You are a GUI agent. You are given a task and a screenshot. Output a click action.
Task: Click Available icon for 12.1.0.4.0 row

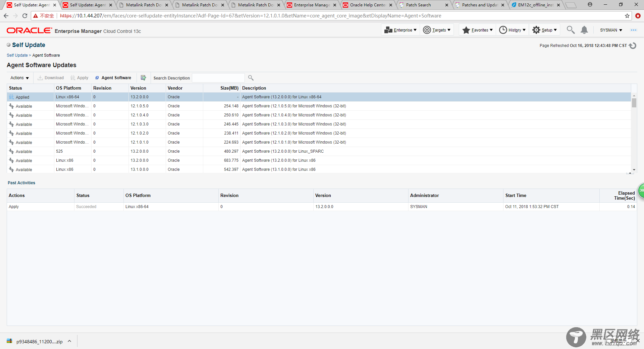11,115
